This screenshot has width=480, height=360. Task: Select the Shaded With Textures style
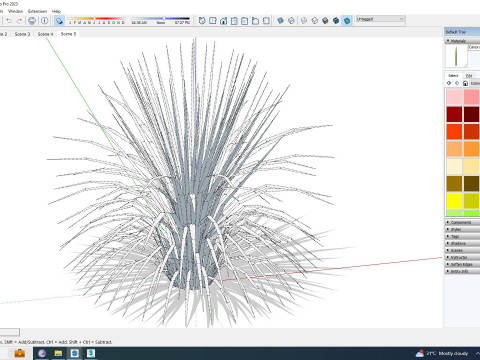(336, 21)
